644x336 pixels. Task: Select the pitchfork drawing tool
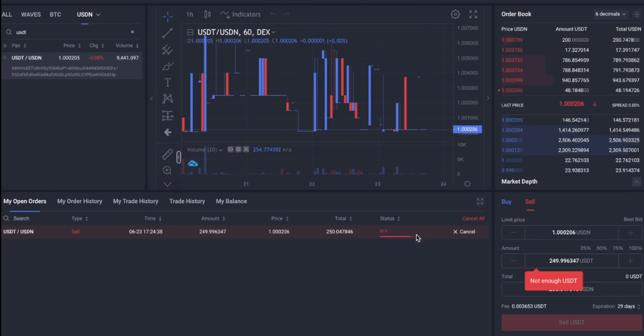168,49
